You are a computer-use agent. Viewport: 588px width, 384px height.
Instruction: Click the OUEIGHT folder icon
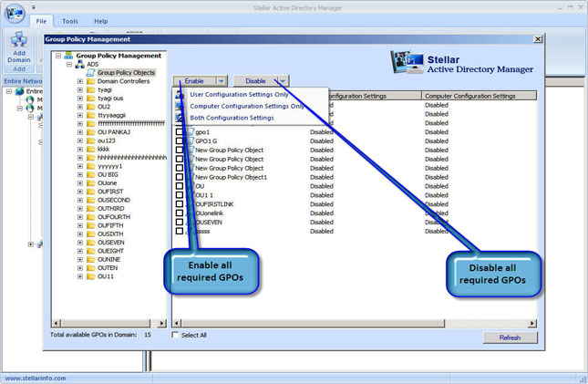(90, 251)
